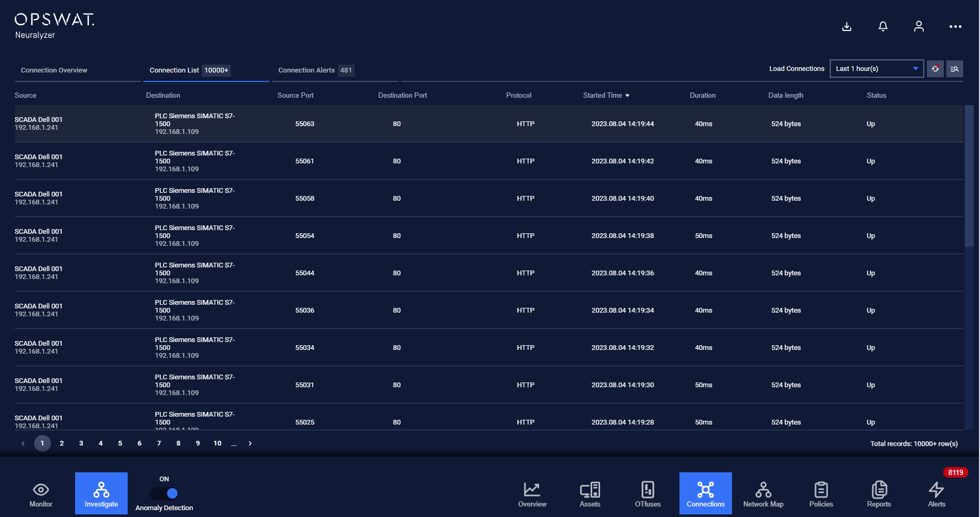Go to next page arrow

(x=250, y=443)
